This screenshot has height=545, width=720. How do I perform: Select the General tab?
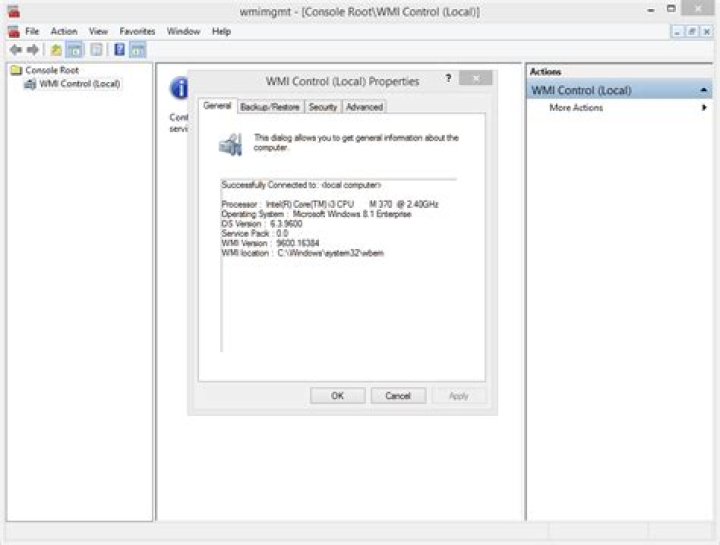(217, 106)
